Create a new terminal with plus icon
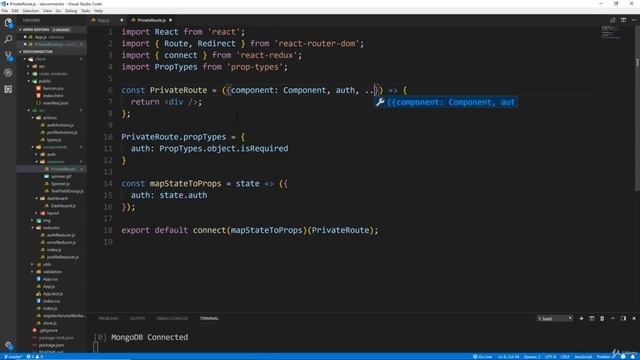The width and height of the screenshot is (640, 360). (581, 318)
